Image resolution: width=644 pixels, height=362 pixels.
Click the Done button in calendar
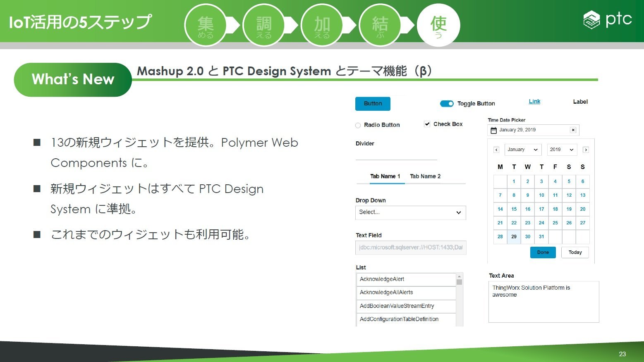[x=543, y=252]
